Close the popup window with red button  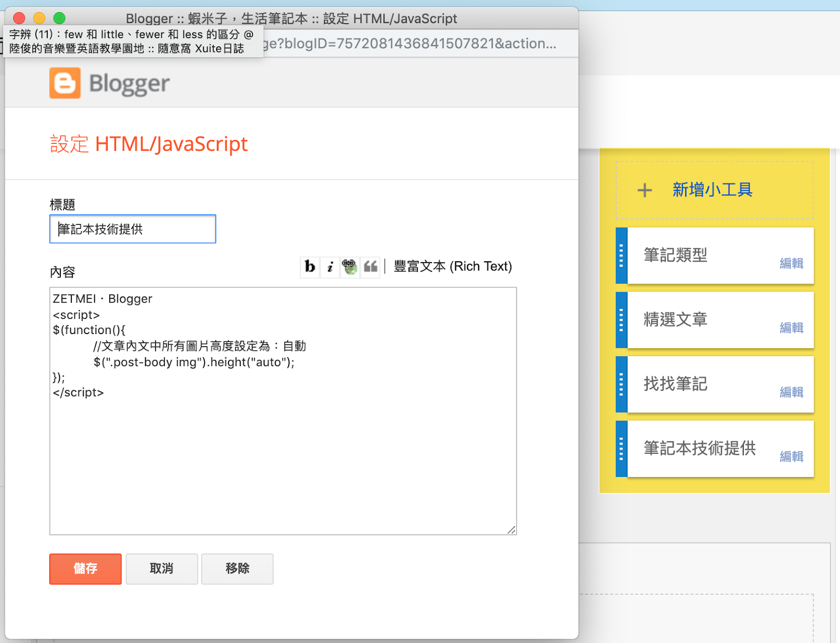19,18
